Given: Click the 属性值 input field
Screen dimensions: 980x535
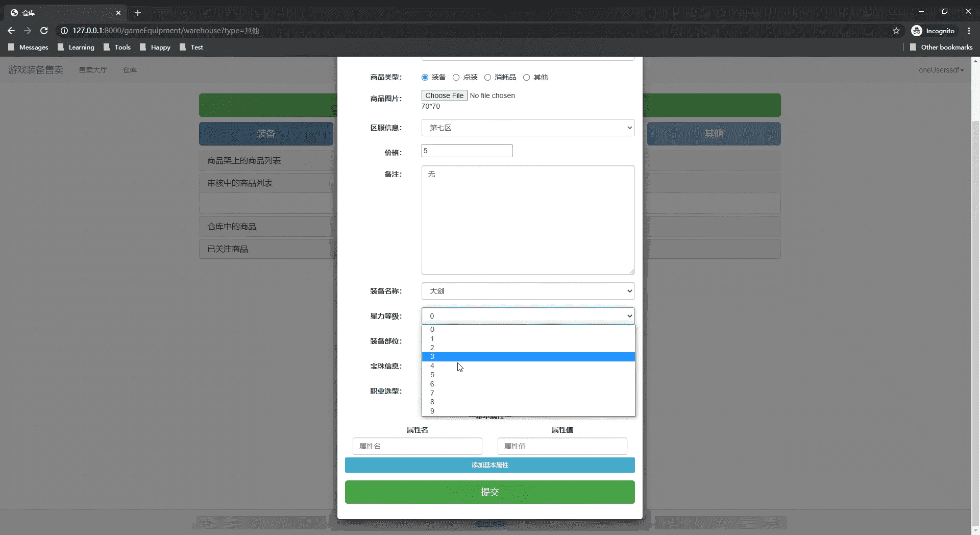Looking at the screenshot, I should [x=562, y=446].
